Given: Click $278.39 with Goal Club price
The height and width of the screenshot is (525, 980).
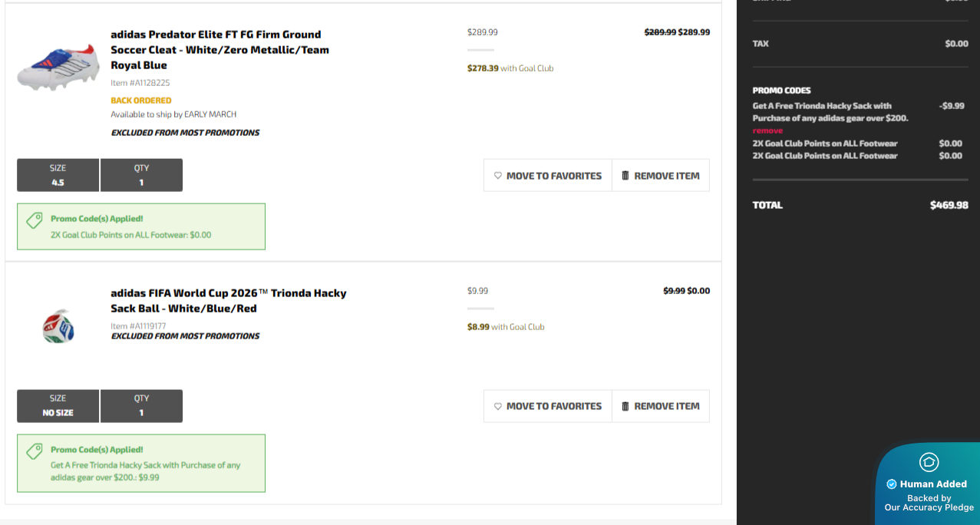Looking at the screenshot, I should pyautogui.click(x=510, y=68).
